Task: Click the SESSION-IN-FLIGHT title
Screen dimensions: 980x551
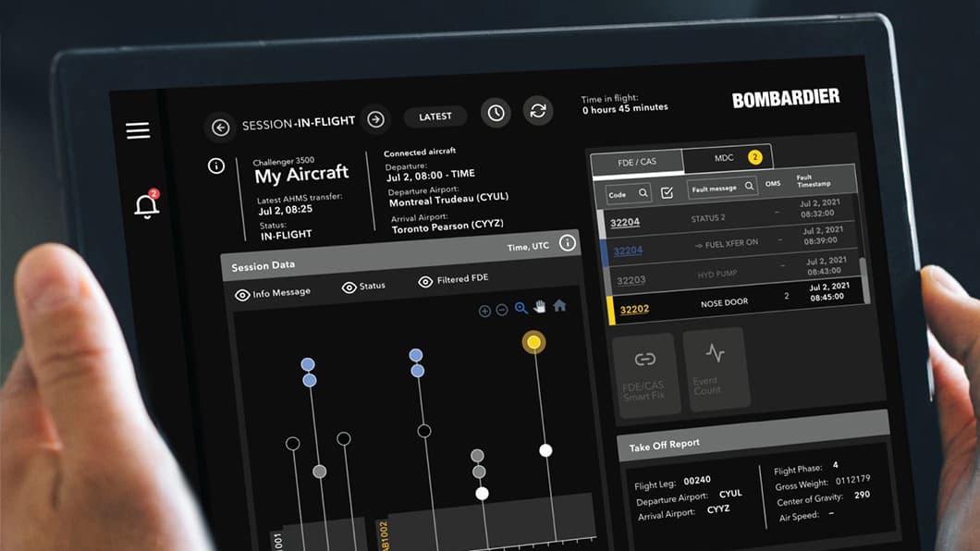Action: [298, 123]
